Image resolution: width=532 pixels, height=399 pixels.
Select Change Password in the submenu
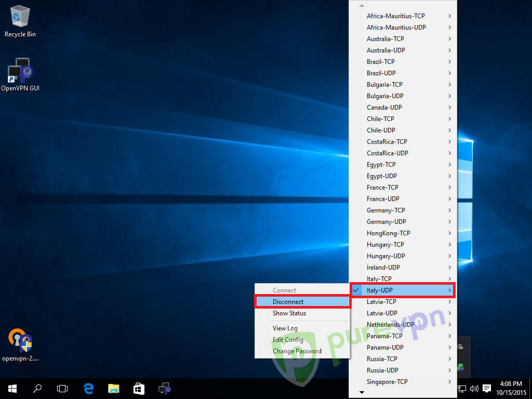[x=302, y=351]
